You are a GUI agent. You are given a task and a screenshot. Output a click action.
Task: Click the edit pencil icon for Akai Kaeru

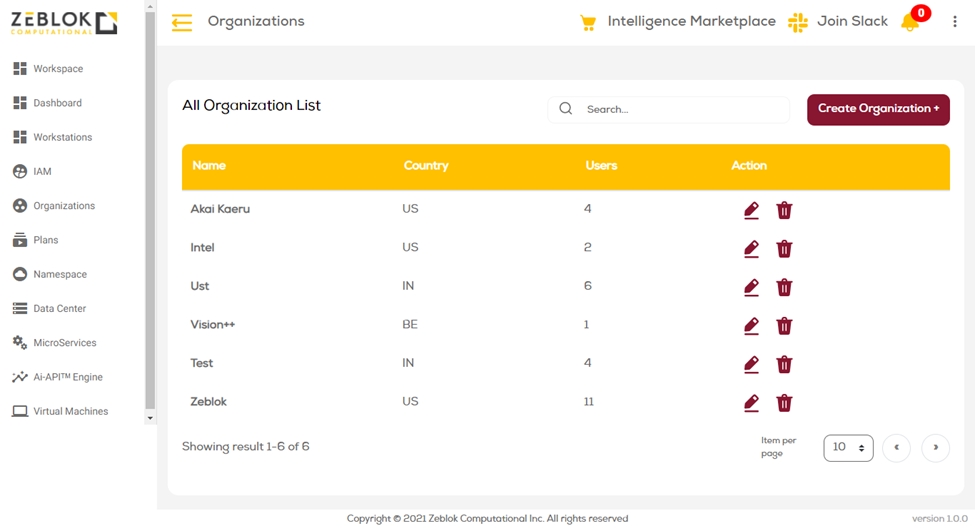(751, 210)
